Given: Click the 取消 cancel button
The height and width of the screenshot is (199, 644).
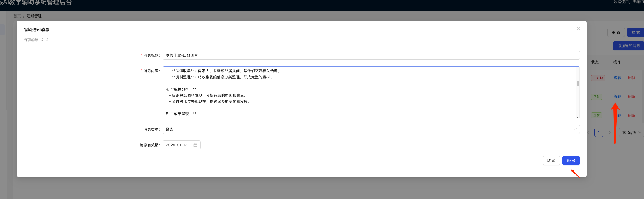Looking at the screenshot, I should pos(551,161).
